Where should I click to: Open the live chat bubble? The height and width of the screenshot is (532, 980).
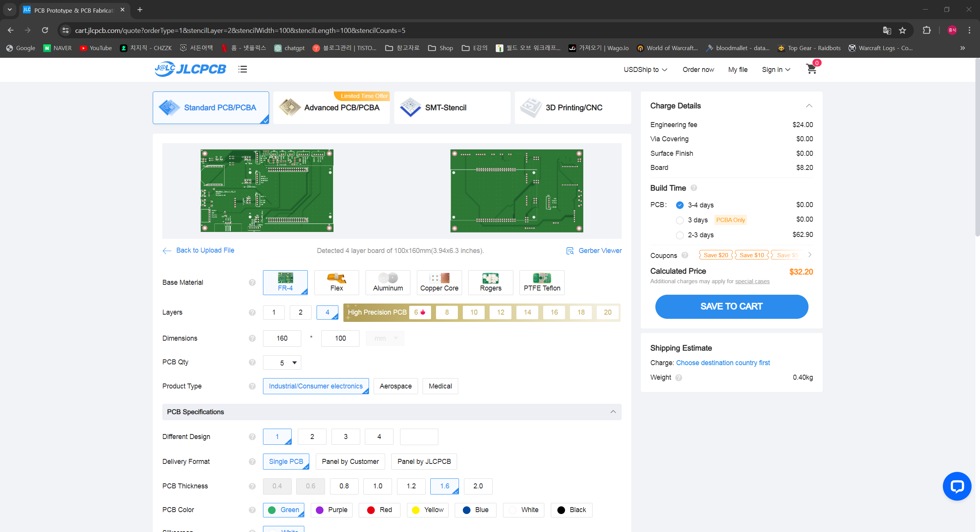[x=957, y=486]
